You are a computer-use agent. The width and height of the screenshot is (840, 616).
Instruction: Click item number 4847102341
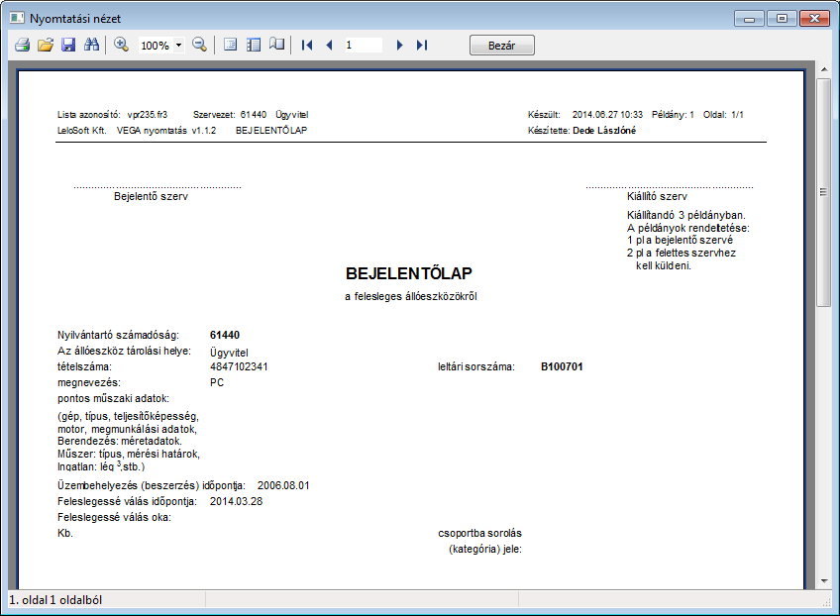tap(239, 366)
